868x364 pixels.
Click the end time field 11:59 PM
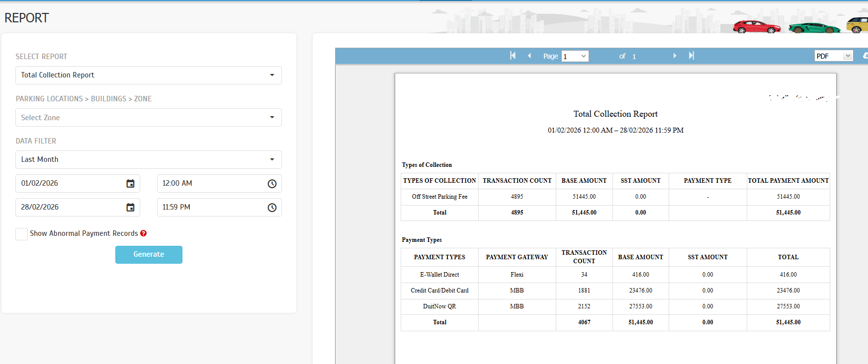pos(211,207)
